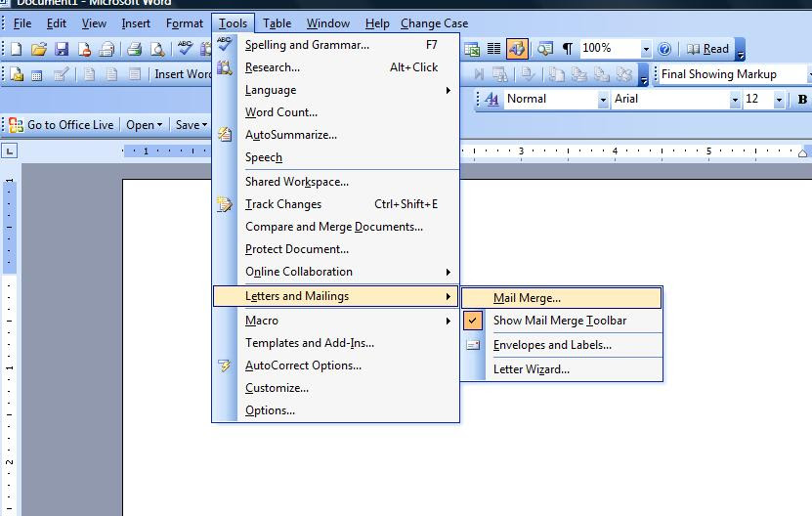Open the Table menu
The width and height of the screenshot is (812, 516).
(278, 23)
